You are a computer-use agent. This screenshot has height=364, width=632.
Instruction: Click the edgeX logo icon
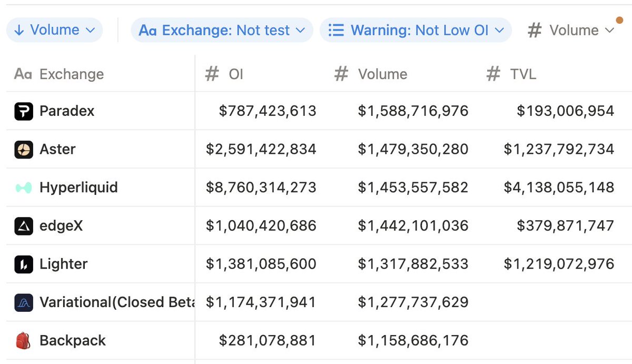pos(24,226)
